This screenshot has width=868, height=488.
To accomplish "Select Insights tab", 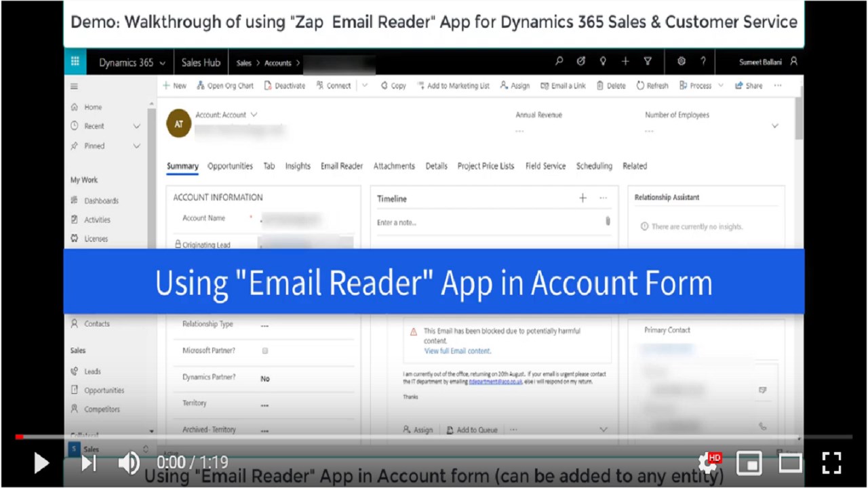I will pyautogui.click(x=298, y=166).
